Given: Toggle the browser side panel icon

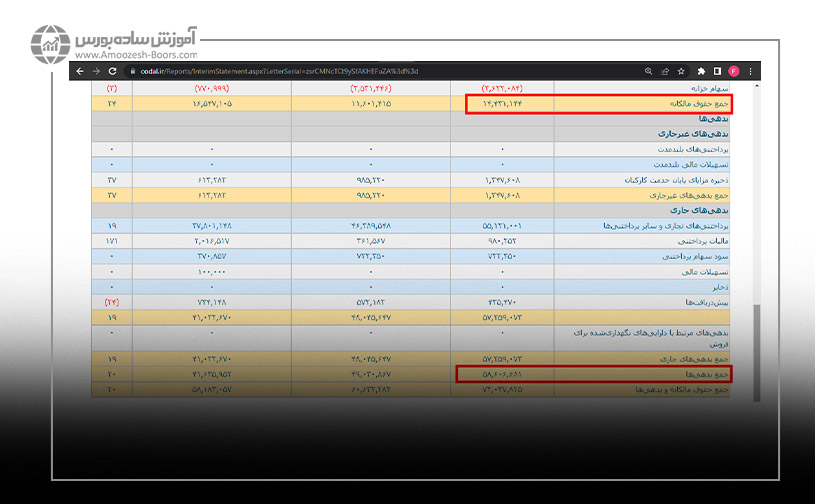Looking at the screenshot, I should coord(716,71).
